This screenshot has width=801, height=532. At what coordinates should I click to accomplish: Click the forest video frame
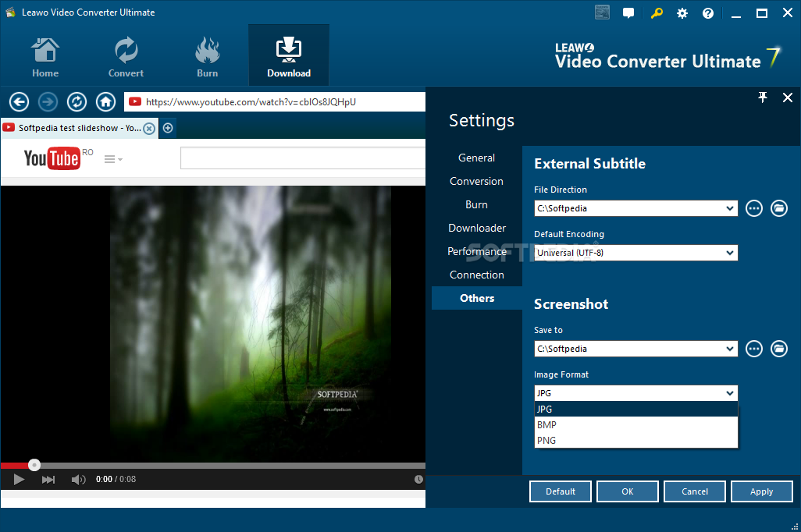[251, 324]
